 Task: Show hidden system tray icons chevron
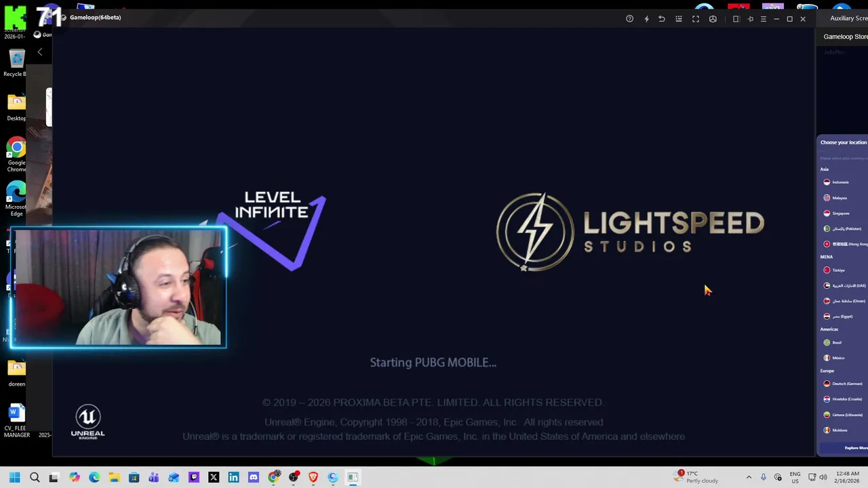click(749, 477)
